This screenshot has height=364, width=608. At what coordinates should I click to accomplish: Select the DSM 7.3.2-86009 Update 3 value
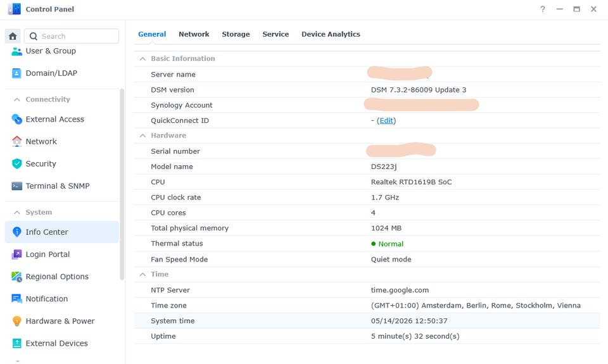(x=419, y=90)
